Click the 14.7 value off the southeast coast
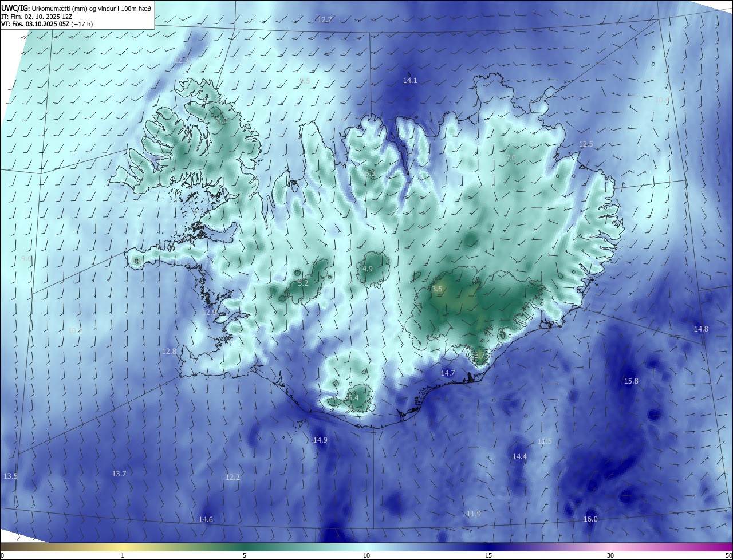This screenshot has height=560, width=733. (x=448, y=373)
